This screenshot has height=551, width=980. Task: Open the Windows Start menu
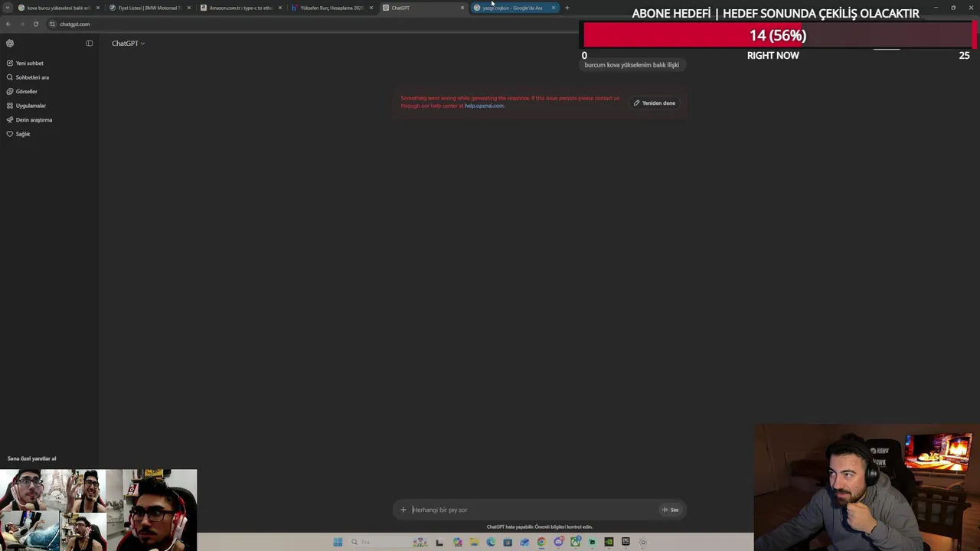pyautogui.click(x=338, y=542)
